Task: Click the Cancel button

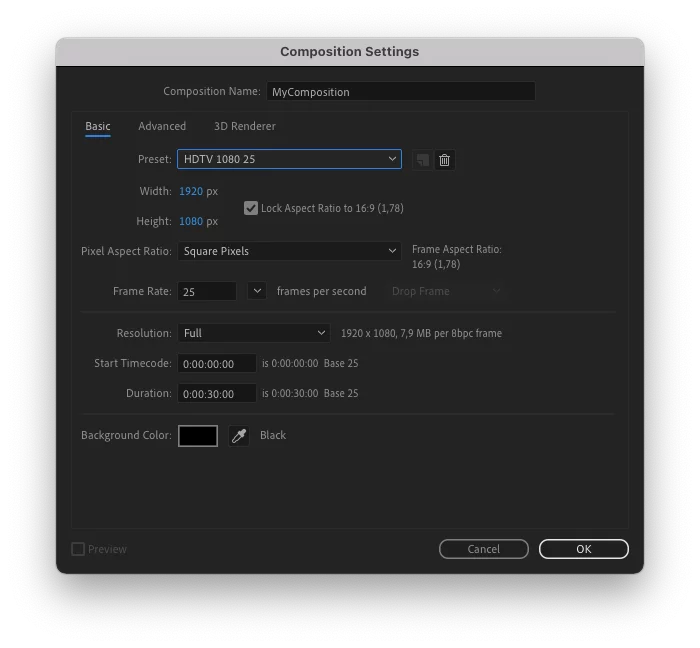Action: point(484,549)
